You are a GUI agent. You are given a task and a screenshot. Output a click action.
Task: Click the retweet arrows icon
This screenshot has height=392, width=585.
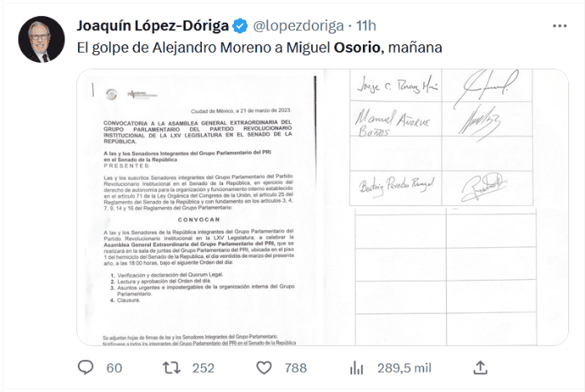point(171,367)
